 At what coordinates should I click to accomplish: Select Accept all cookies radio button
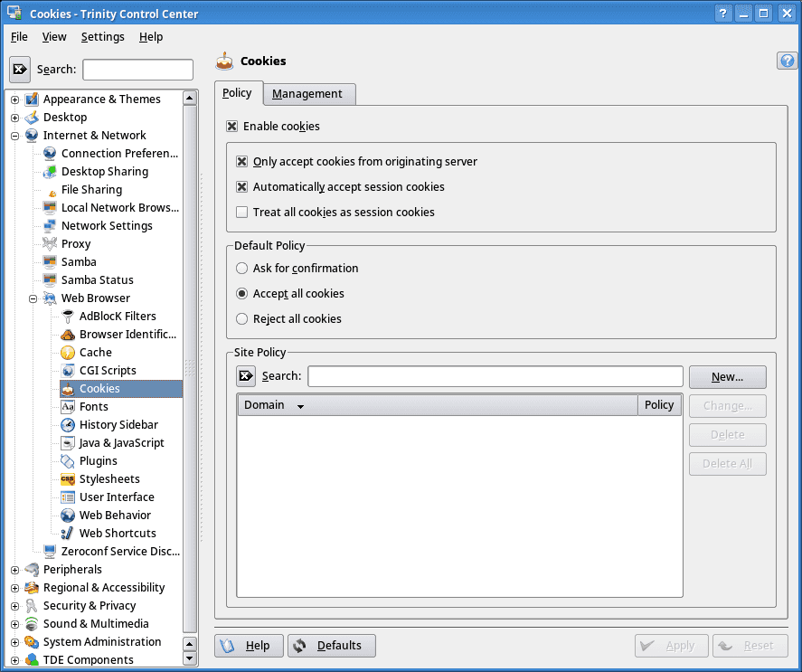tap(242, 294)
